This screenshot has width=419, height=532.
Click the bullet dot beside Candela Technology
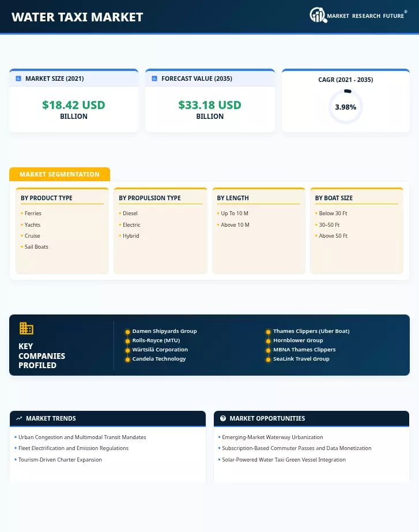pos(127,359)
